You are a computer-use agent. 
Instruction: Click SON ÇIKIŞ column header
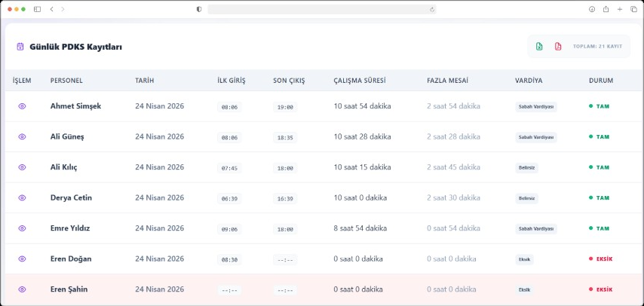(x=289, y=81)
